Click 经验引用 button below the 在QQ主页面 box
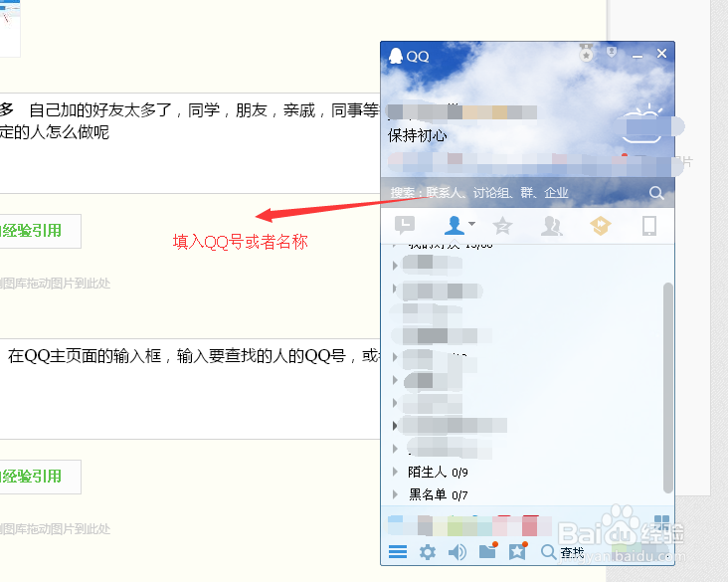Image resolution: width=728 pixels, height=582 pixels. pyautogui.click(x=40, y=477)
